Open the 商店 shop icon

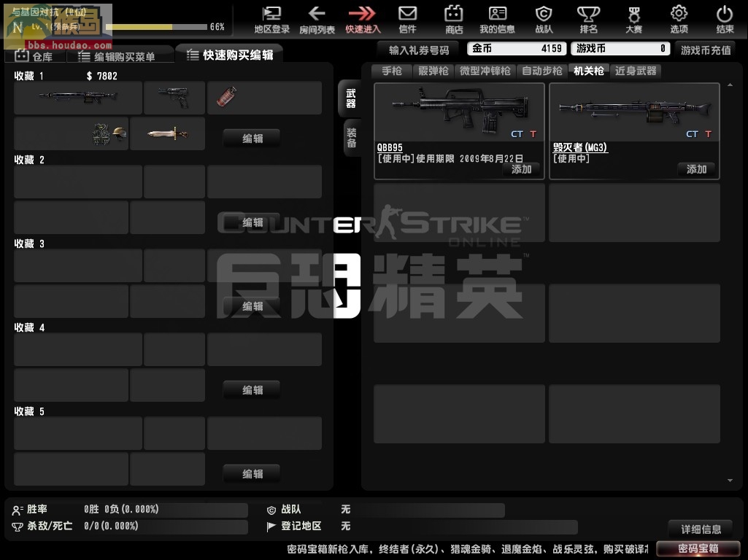point(454,20)
